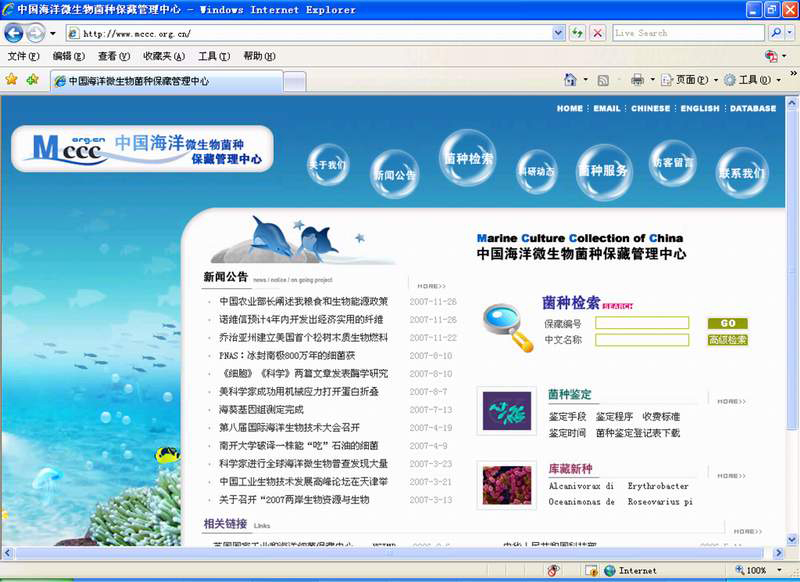This screenshot has width=800, height=582.
Task: Click the magnifier search button in toolbar
Action: (x=776, y=33)
